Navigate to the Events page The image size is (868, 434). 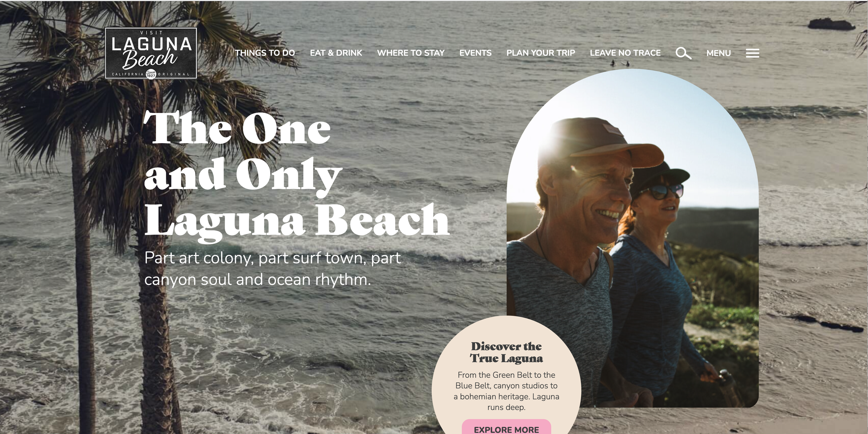[x=475, y=53]
